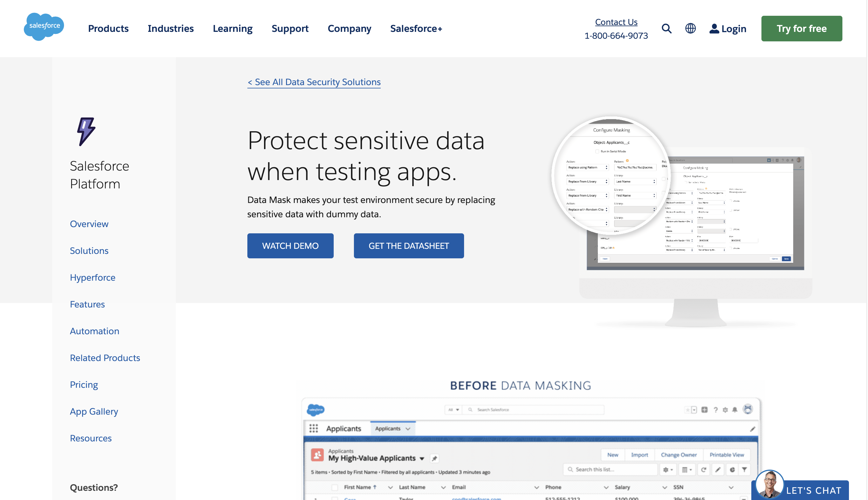Click the 'GET THE DATASHEET' button
The image size is (868, 500).
click(x=408, y=245)
